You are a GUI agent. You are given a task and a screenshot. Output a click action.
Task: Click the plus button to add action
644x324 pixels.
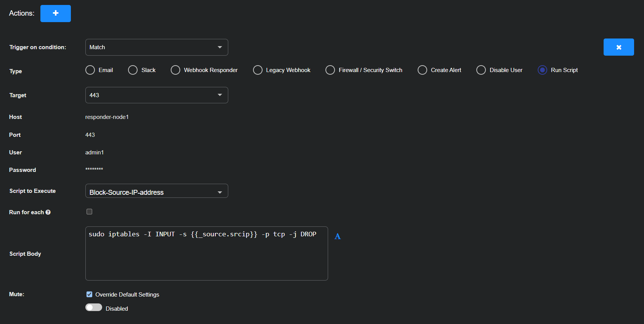coord(56,13)
